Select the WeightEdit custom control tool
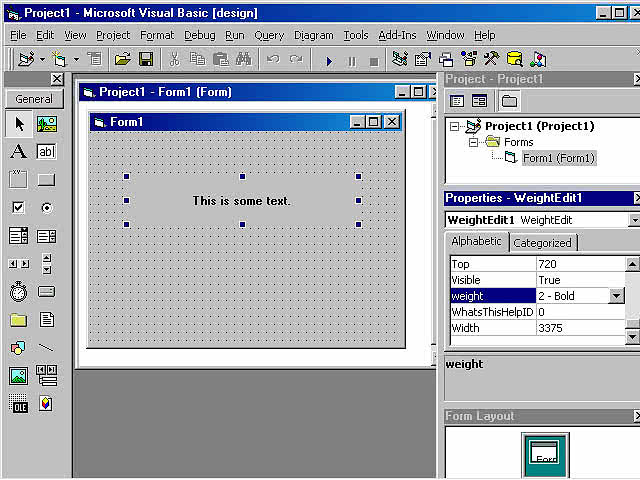The image size is (640, 480). pyautogui.click(x=47, y=404)
